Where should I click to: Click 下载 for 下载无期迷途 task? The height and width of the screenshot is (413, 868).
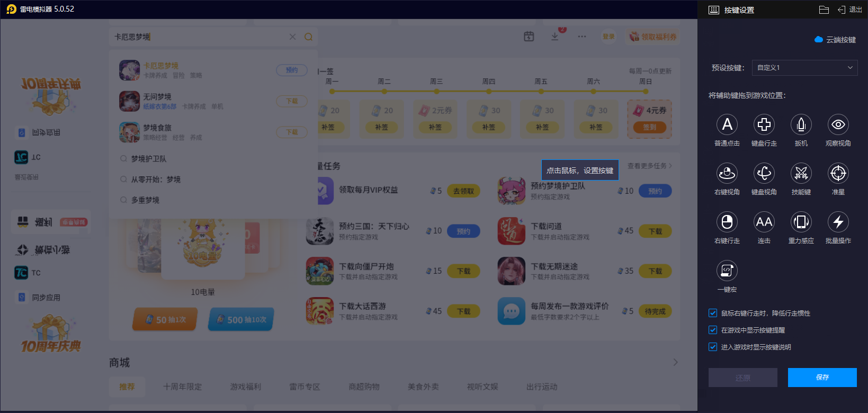655,271
